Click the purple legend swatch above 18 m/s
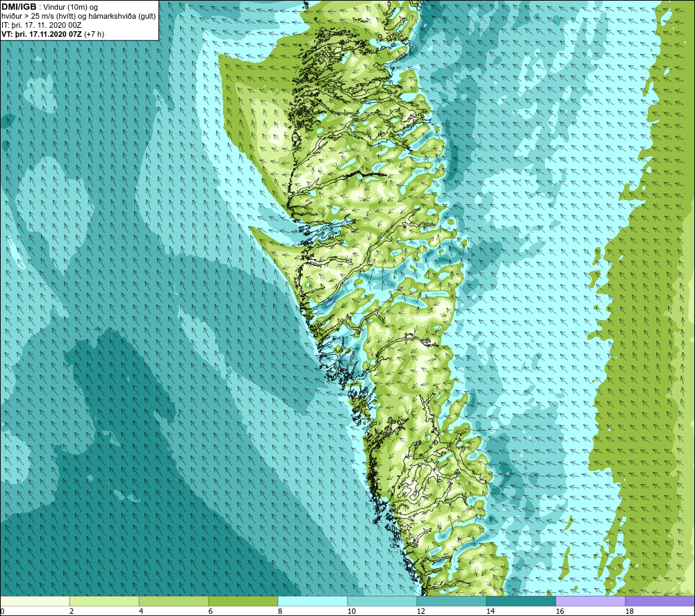 pos(660,601)
